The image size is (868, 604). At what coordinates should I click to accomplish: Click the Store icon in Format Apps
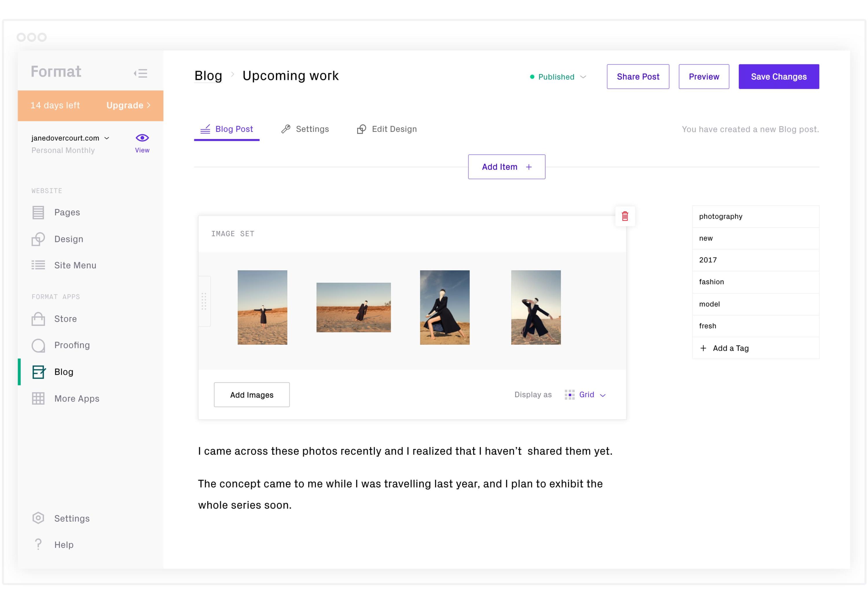tap(38, 319)
